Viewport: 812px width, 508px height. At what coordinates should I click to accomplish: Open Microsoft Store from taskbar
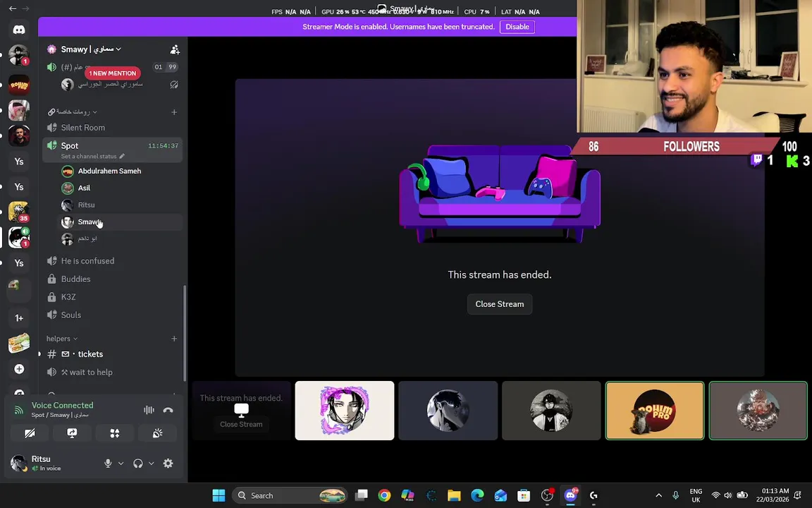(x=524, y=495)
